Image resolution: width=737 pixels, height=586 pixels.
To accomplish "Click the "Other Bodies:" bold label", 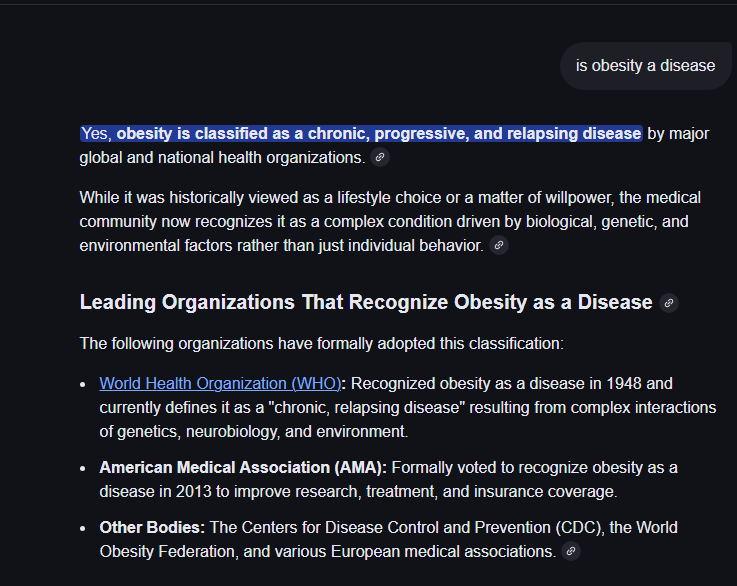I will [152, 527].
